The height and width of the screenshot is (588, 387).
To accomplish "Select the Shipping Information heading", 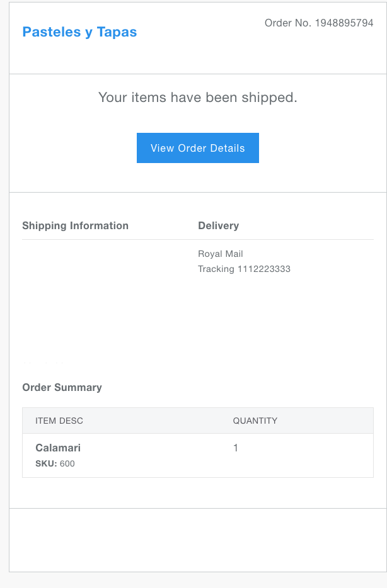I will click(75, 225).
